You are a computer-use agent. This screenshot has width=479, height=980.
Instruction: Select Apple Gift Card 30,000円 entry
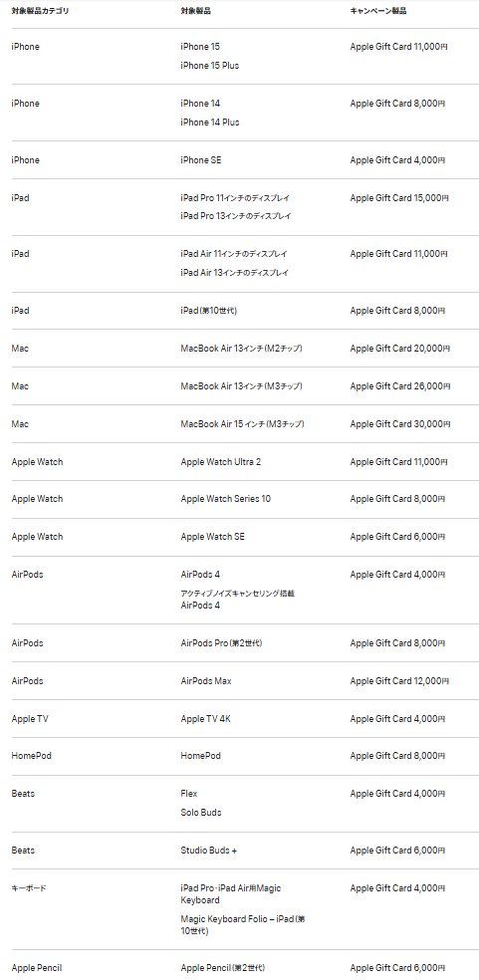point(399,423)
